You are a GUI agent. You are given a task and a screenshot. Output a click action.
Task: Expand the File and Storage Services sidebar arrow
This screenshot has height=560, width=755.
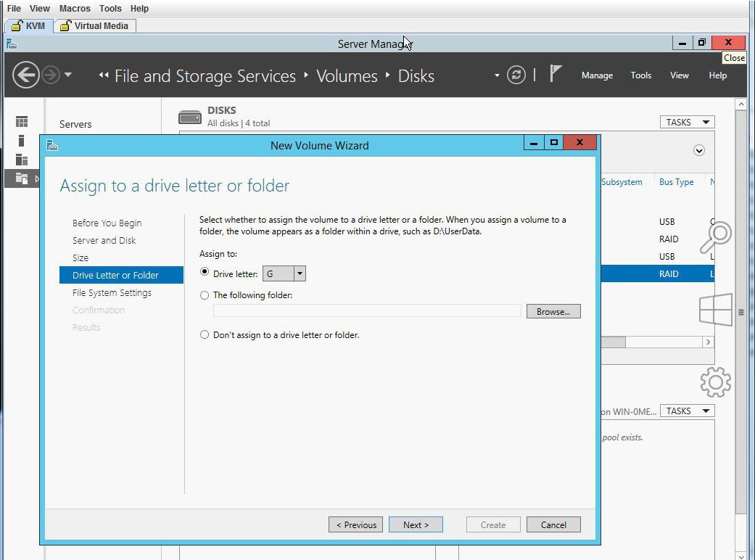pyautogui.click(x=37, y=178)
